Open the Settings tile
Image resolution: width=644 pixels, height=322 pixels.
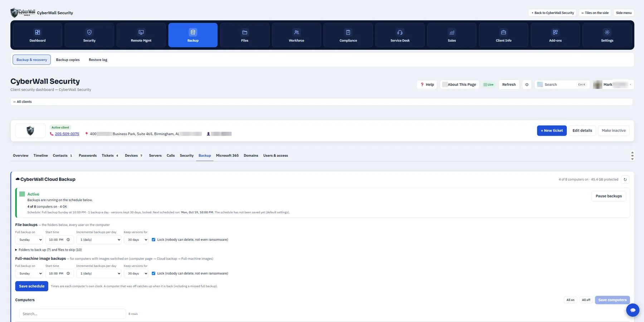point(607,35)
